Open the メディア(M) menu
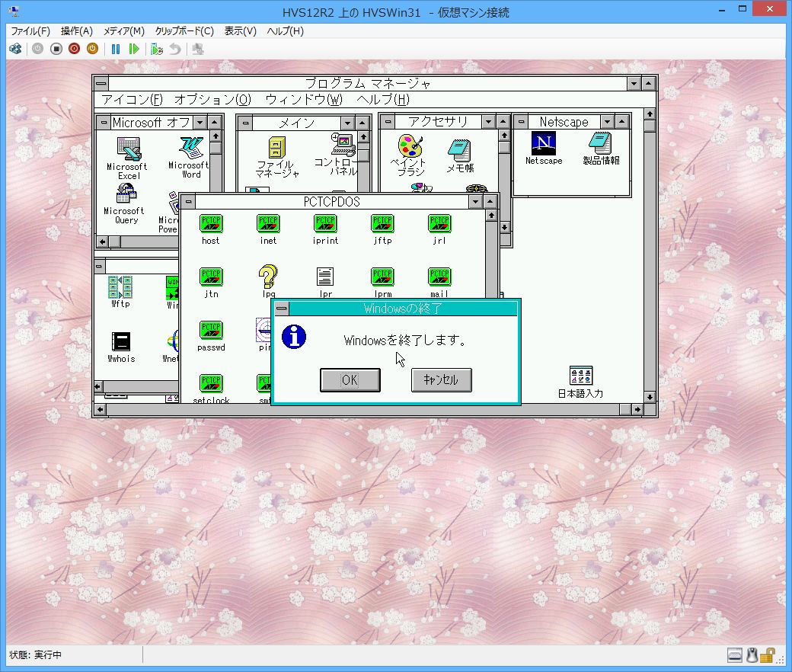This screenshot has height=672, width=792. [123, 30]
